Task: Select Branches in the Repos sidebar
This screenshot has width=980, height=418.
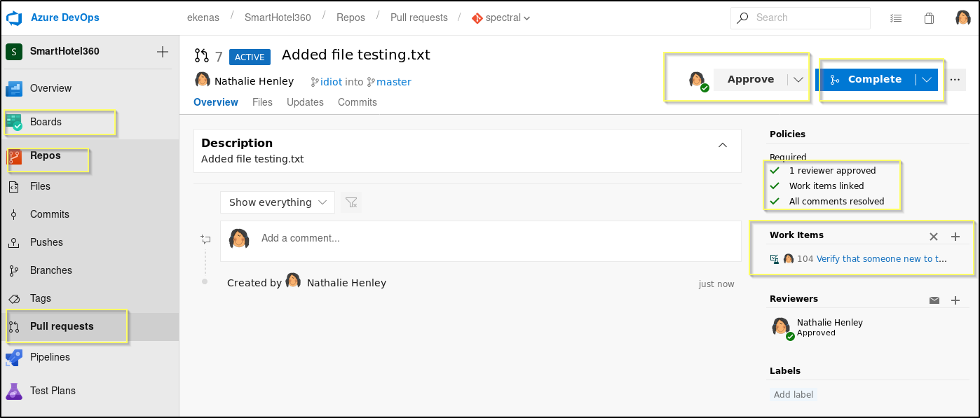Action: (51, 270)
